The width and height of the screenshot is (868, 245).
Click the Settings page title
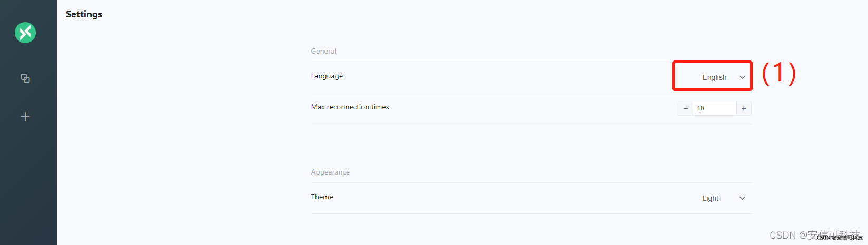[x=84, y=14]
